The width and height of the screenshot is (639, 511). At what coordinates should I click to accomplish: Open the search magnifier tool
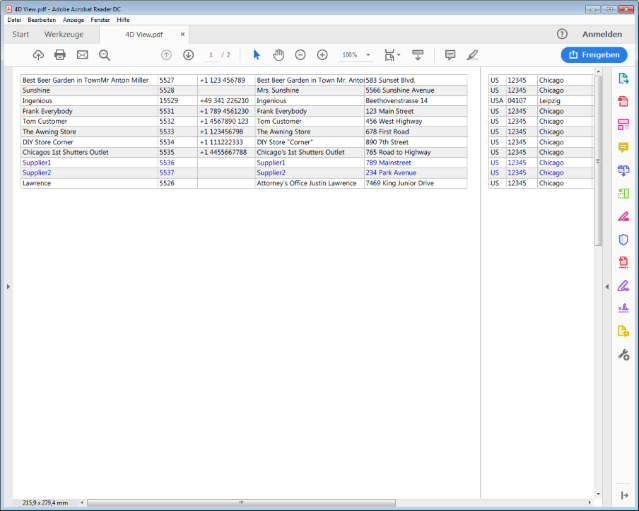tap(104, 55)
